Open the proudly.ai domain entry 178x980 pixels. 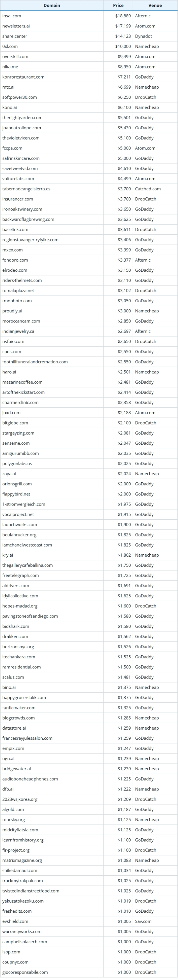pyautogui.click(x=12, y=311)
